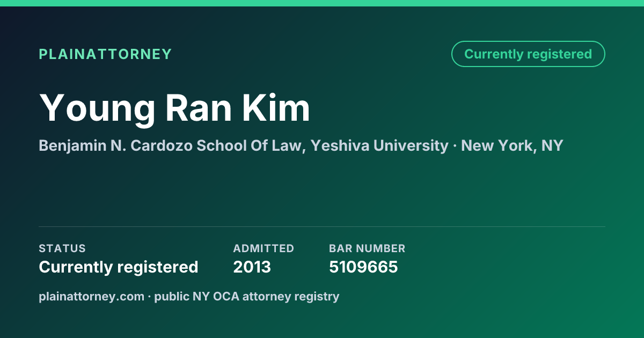Select the Young Ran Kim name heading
Image resolution: width=644 pixels, height=338 pixels.
(x=174, y=108)
